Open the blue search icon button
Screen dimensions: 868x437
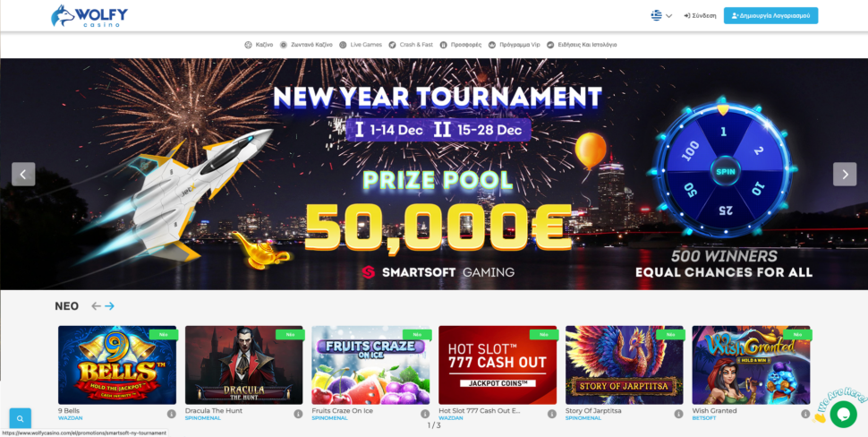click(x=21, y=419)
